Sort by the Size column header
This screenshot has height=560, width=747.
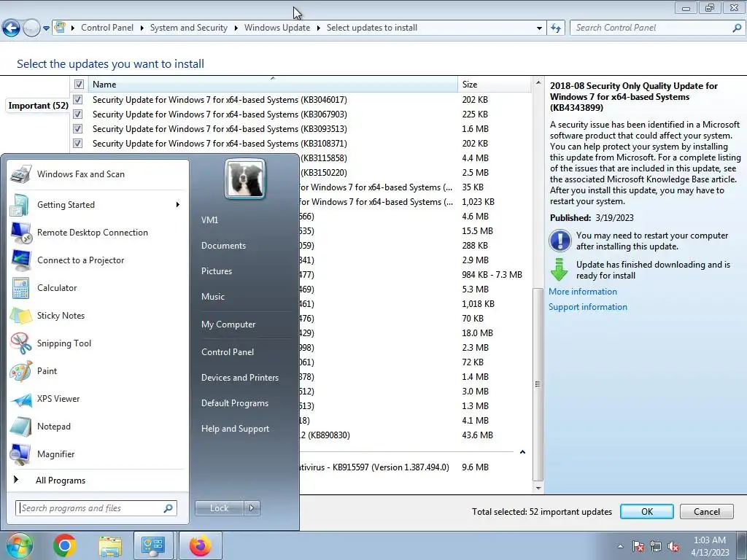[x=494, y=85]
